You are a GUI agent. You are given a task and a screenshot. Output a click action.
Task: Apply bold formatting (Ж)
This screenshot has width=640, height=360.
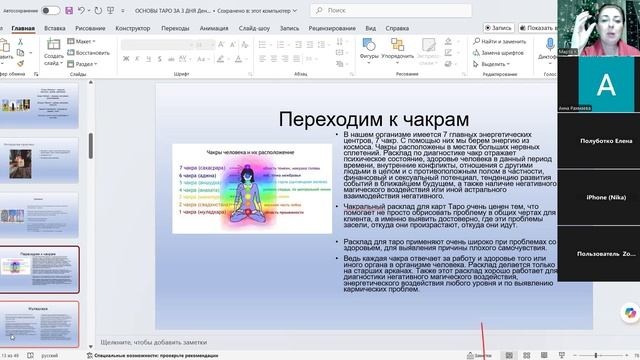click(x=126, y=59)
